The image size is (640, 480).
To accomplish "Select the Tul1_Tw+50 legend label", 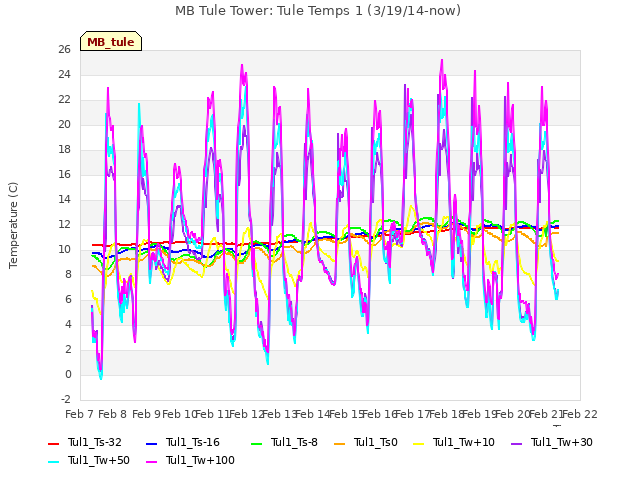I will click(99, 460).
